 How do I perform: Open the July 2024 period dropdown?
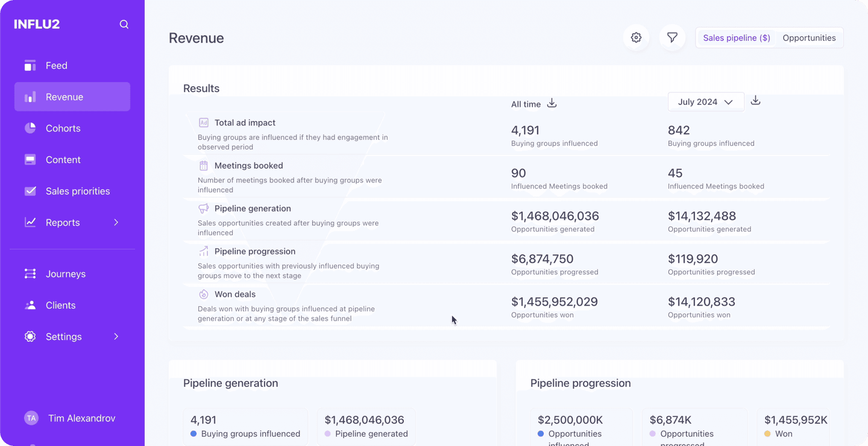705,102
